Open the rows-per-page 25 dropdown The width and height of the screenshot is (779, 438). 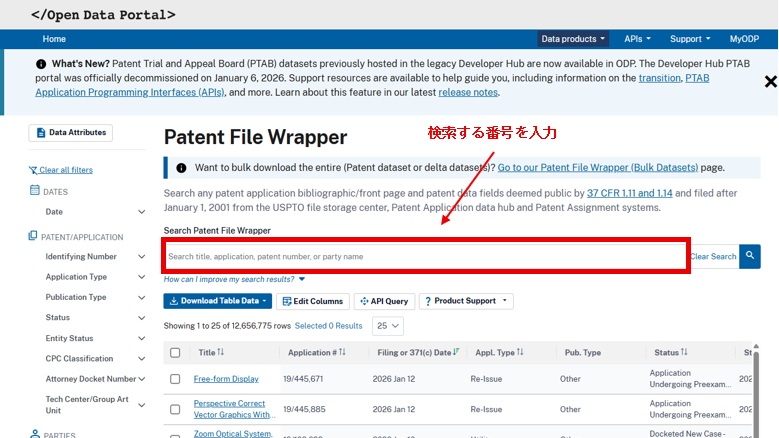click(388, 326)
